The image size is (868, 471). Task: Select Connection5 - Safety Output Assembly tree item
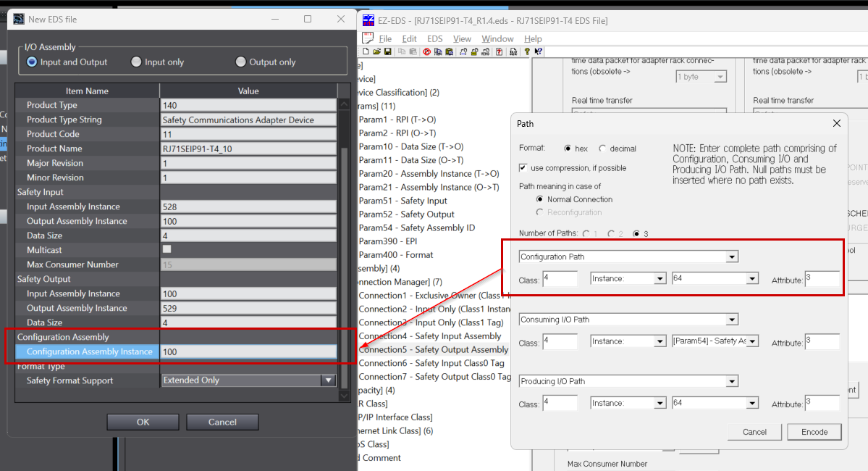[434, 350]
